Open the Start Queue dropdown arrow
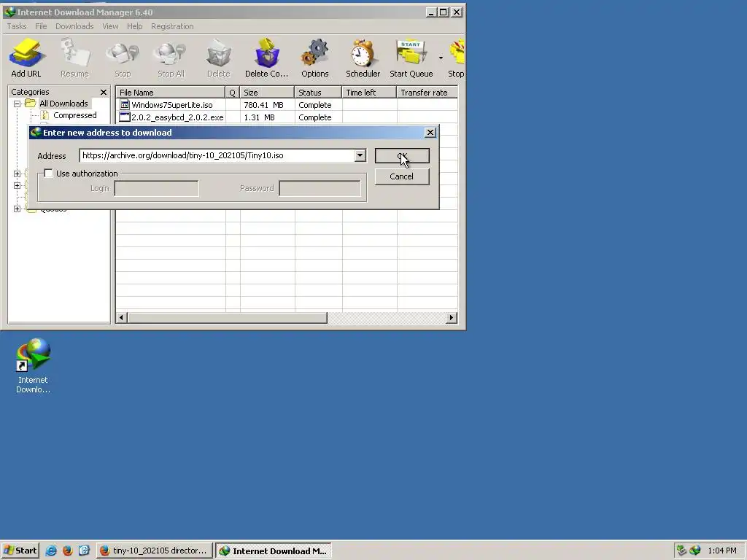 coord(441,58)
